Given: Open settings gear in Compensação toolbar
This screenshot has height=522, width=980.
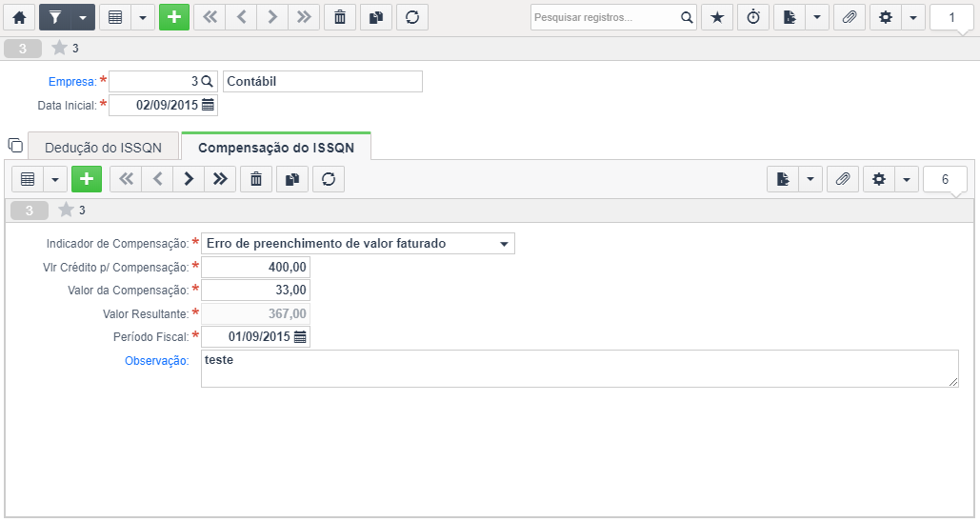Looking at the screenshot, I should [x=879, y=179].
